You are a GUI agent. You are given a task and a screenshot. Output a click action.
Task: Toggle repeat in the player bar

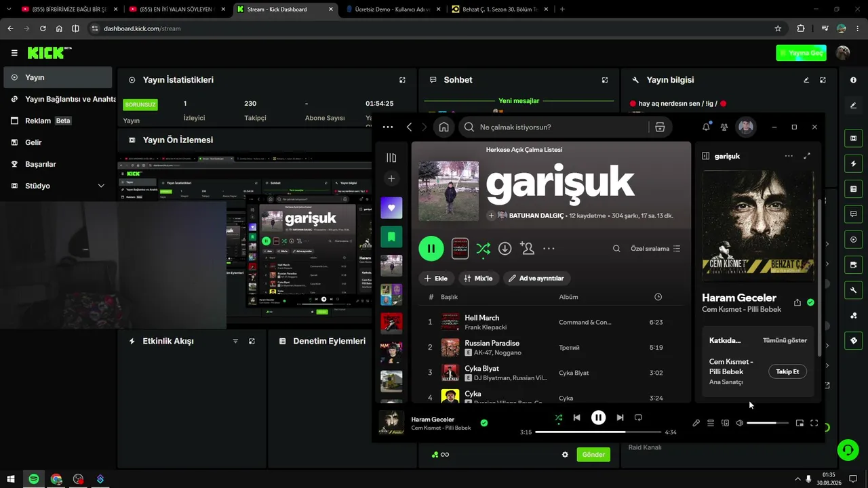638,418
